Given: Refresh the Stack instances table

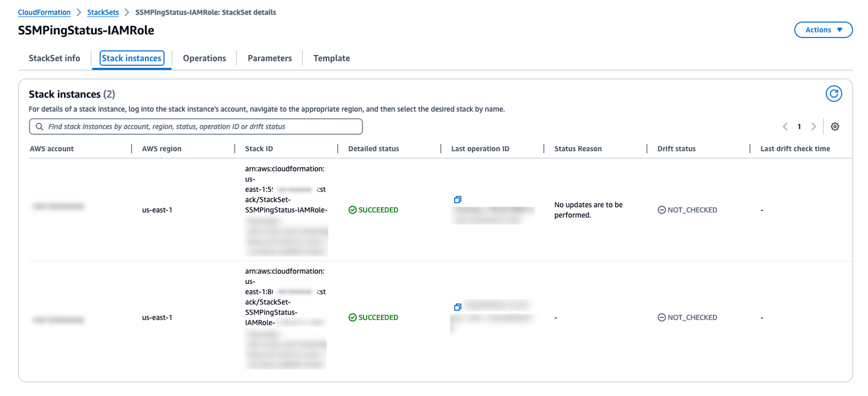Looking at the screenshot, I should pos(835,94).
